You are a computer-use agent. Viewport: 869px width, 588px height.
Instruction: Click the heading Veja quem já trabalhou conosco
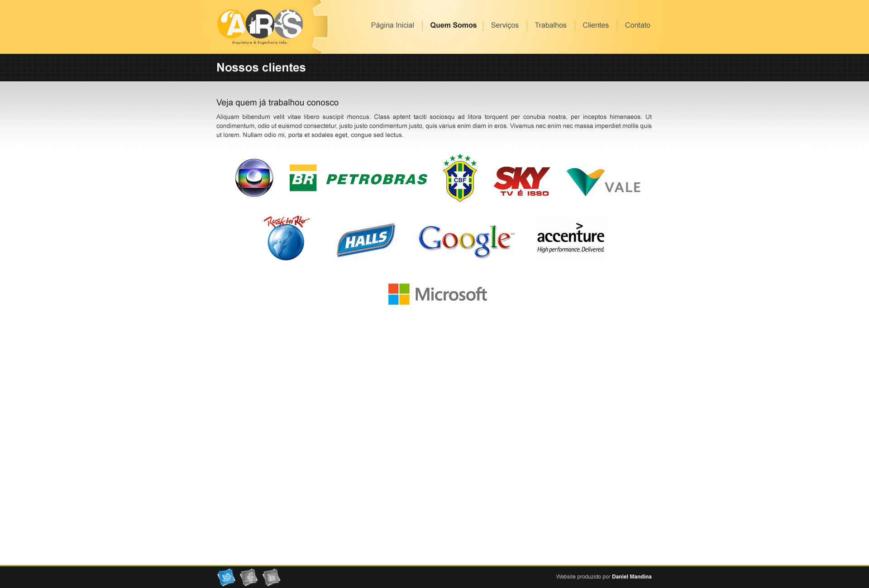tap(277, 103)
